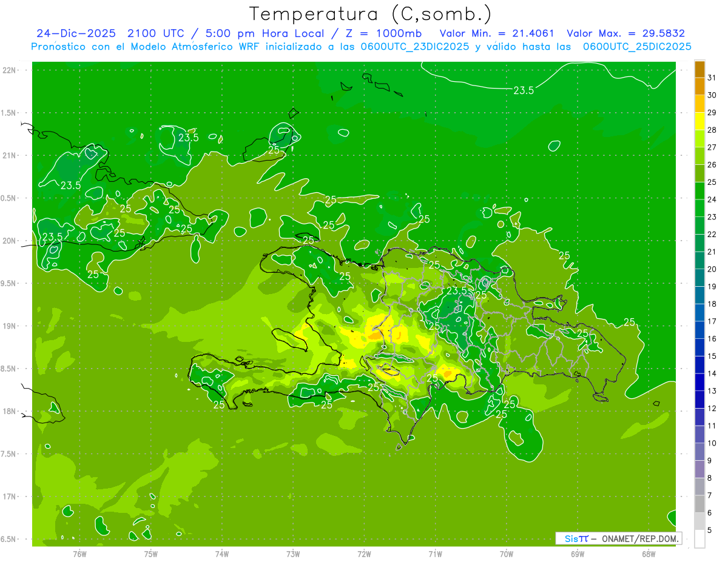Pick the dark orange swatch above 31
Viewport: 728px width, 562px height.
[x=699, y=69]
